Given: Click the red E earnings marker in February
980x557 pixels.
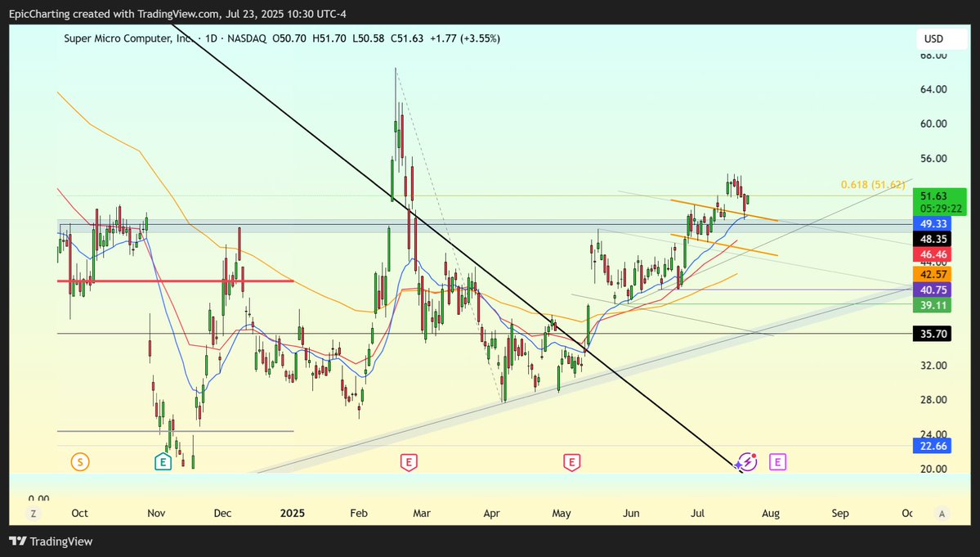Looking at the screenshot, I should tap(408, 462).
